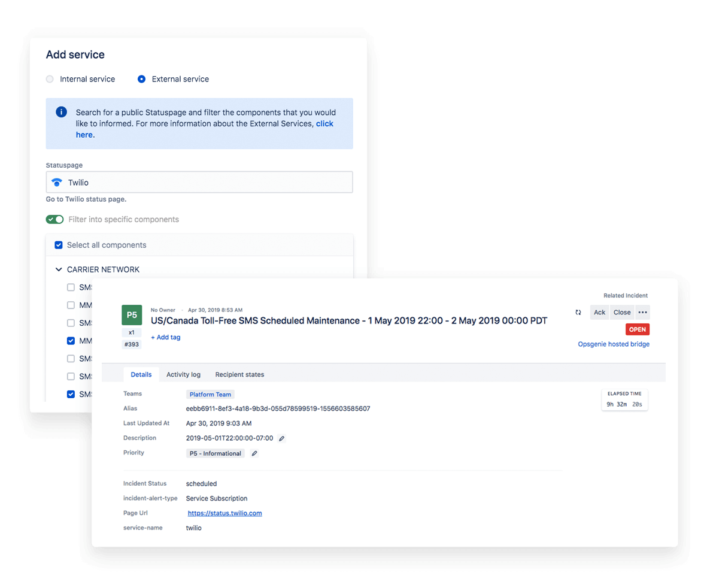This screenshot has width=710, height=588.
Task: Open more actions via the ellipsis icon
Action: tap(641, 312)
